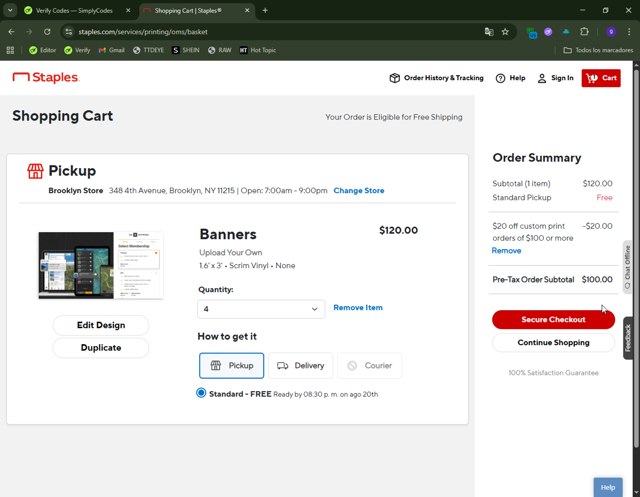The height and width of the screenshot is (497, 640).
Task: Open the tab search dropdown arrow
Action: click(10, 11)
